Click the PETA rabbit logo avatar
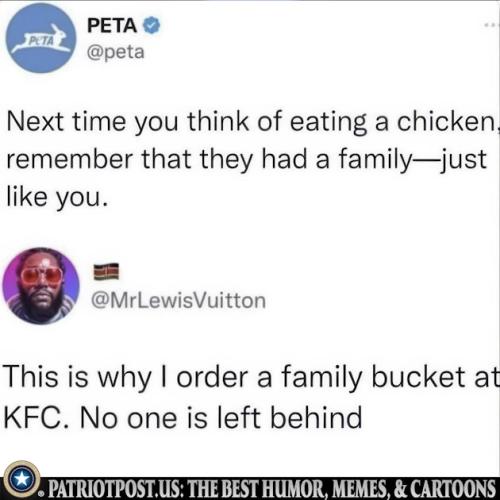500x500 pixels. (x=41, y=38)
